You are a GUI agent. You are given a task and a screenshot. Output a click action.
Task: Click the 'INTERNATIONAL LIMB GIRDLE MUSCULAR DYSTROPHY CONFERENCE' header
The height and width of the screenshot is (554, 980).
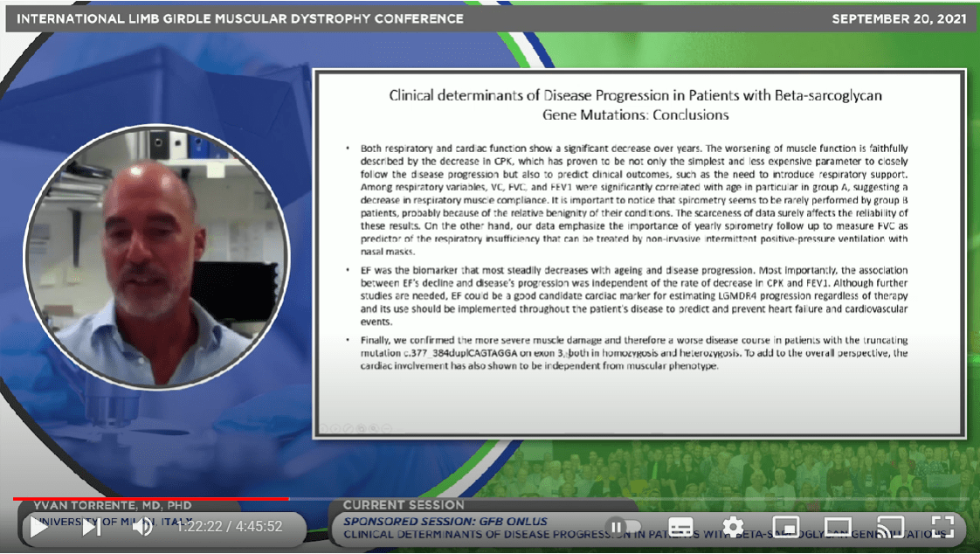click(x=240, y=18)
